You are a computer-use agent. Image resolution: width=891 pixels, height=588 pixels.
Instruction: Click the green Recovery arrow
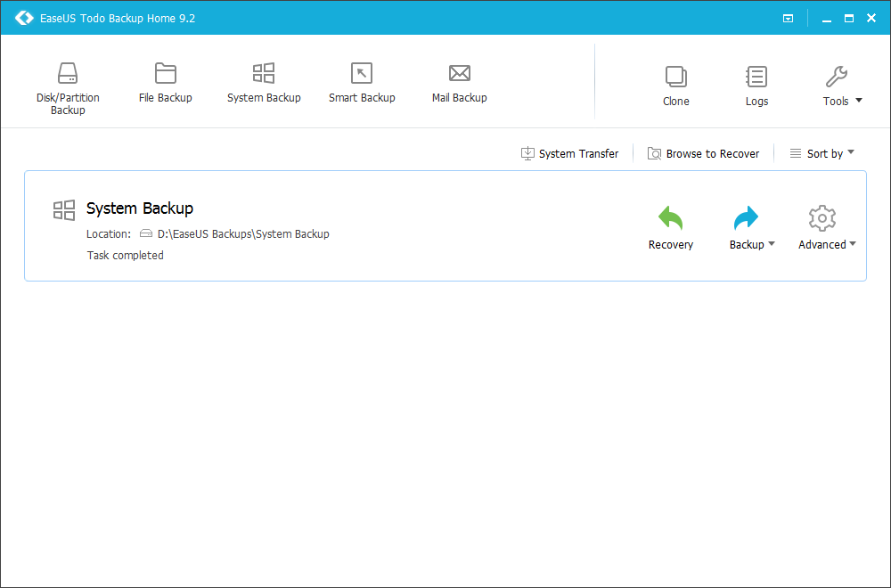coord(671,217)
